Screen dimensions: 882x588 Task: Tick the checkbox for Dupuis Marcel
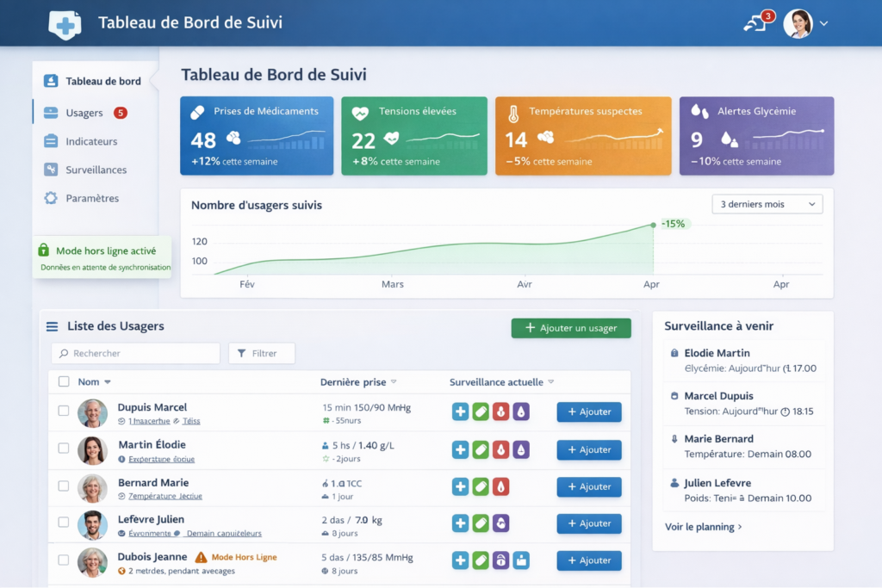(64, 411)
